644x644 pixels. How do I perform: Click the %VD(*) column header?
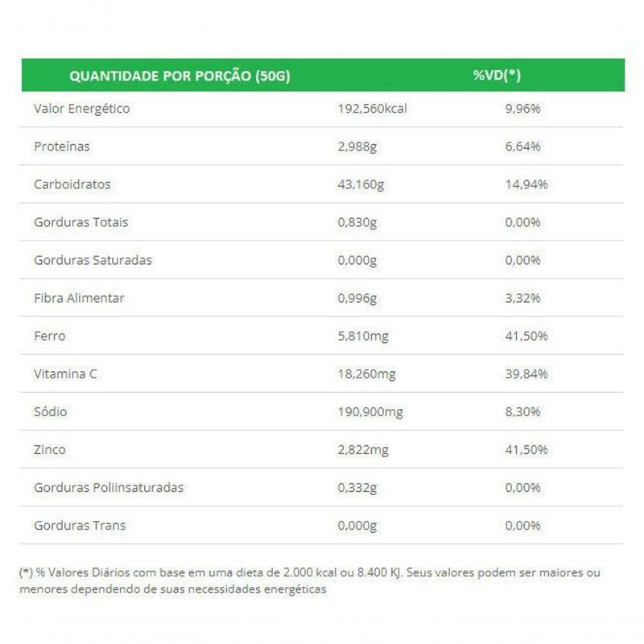[x=497, y=75]
